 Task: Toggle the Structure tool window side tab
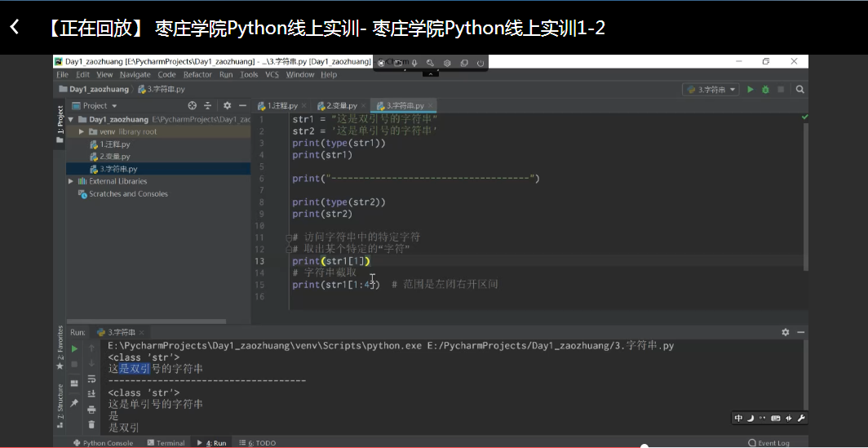pyautogui.click(x=60, y=405)
